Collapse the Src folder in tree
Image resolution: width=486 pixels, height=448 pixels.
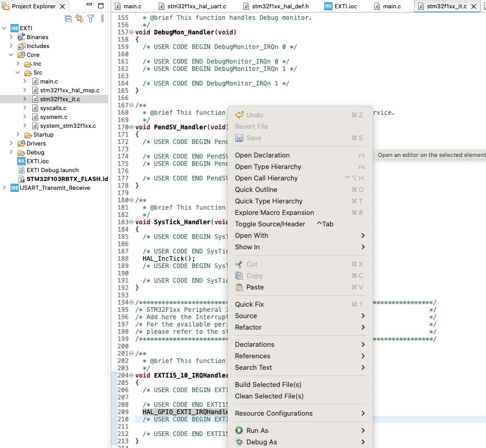tap(17, 72)
